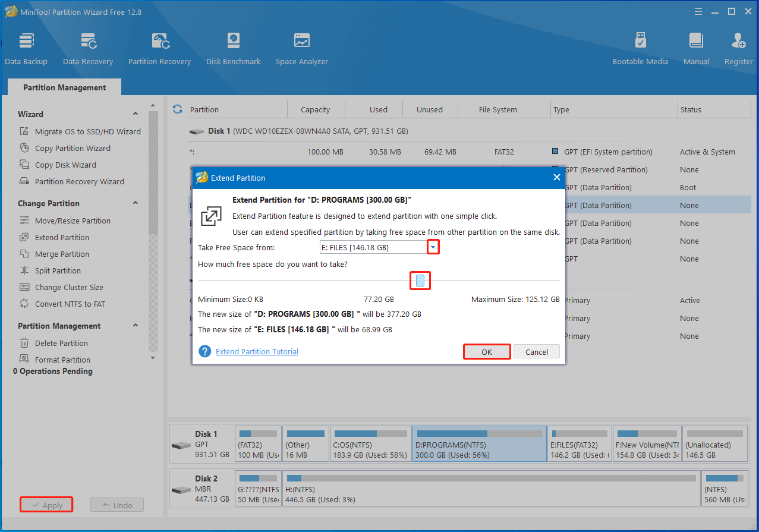Create Bootable Media
Screen dimensions: 759x532
point(640,49)
